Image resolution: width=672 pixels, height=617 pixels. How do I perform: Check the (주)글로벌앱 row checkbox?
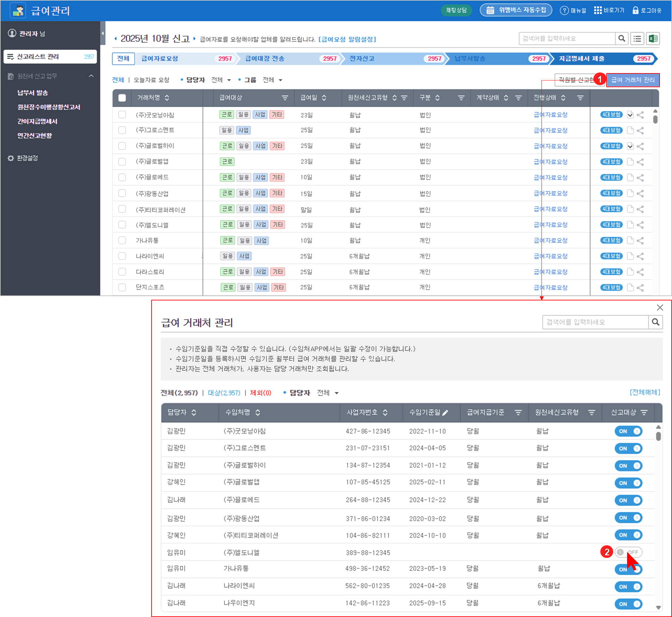122,162
